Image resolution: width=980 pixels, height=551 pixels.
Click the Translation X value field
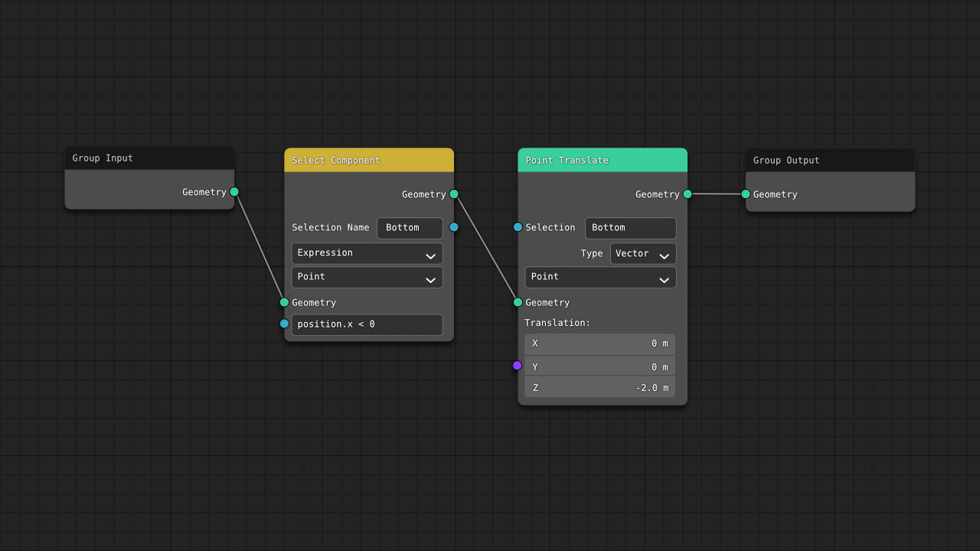tap(600, 344)
